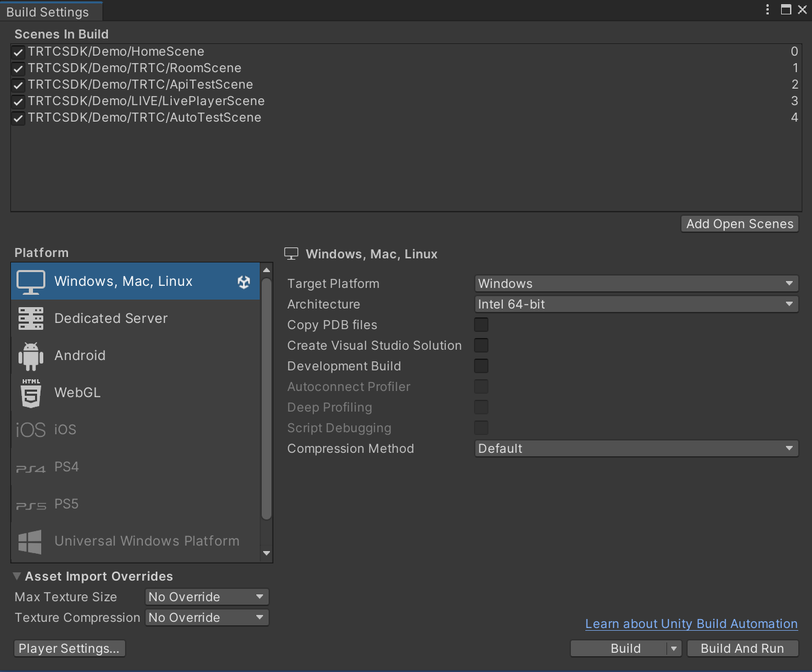Image resolution: width=812 pixels, height=672 pixels.
Task: Click the Unity logo on selected platform
Action: point(244,282)
